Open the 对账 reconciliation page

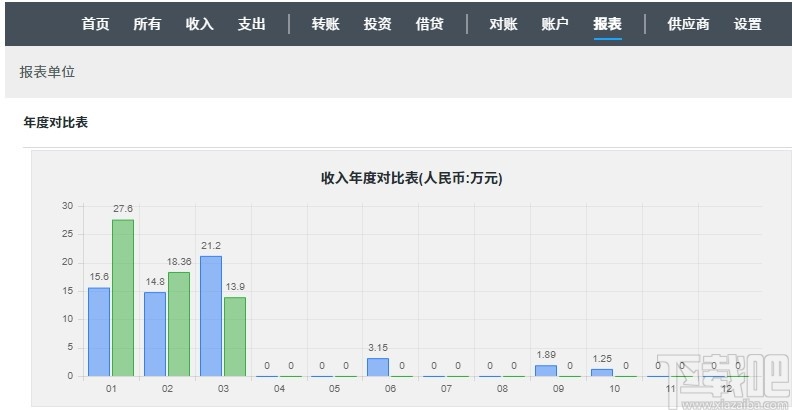(503, 24)
